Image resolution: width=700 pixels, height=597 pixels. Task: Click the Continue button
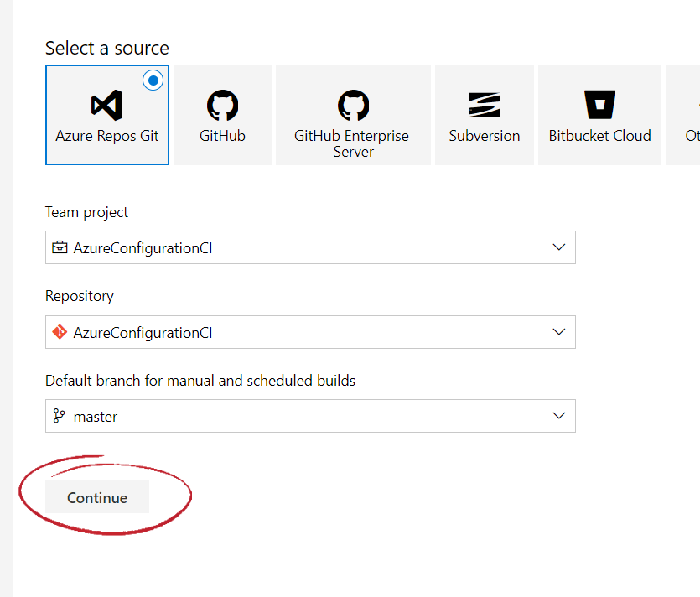pyautogui.click(x=97, y=497)
